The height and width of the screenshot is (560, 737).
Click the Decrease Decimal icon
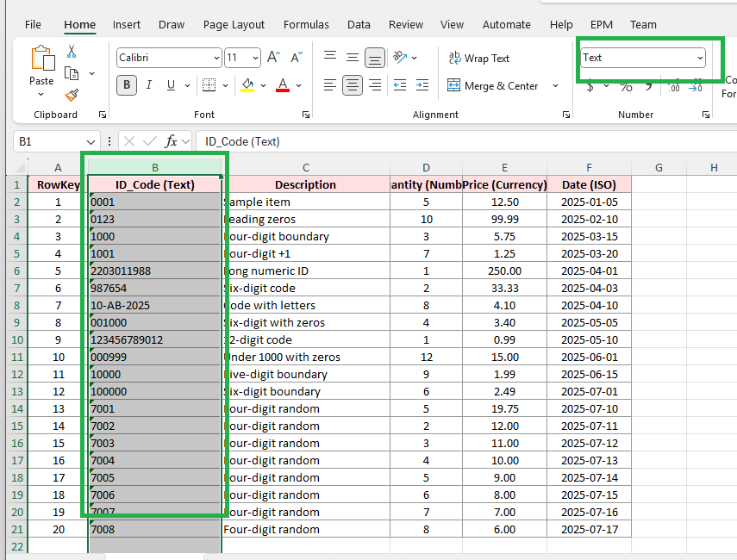click(x=693, y=87)
